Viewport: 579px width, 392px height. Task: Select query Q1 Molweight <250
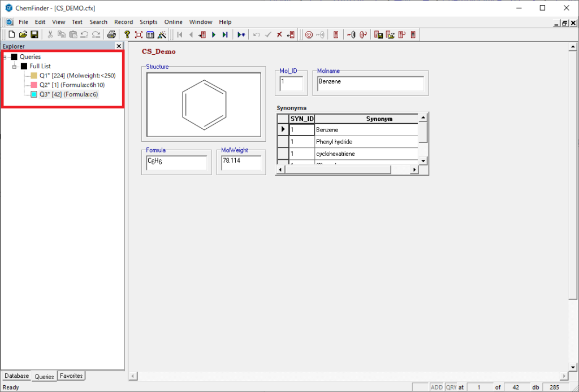pyautogui.click(x=77, y=76)
